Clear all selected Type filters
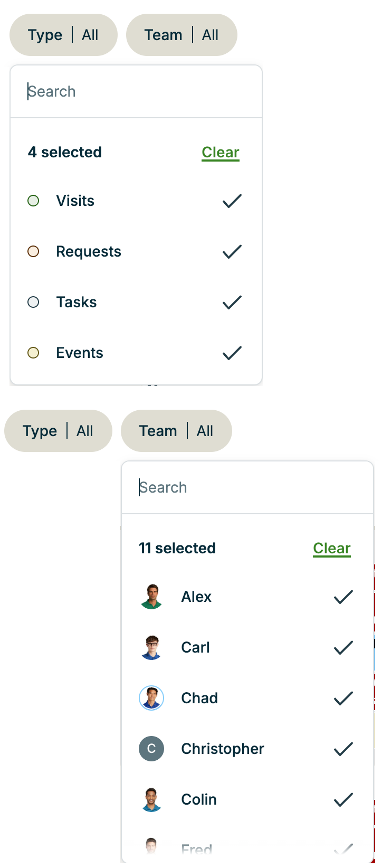 (x=220, y=152)
